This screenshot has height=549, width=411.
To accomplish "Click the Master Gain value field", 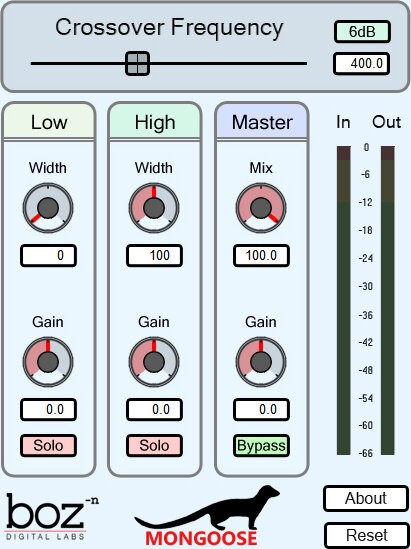I will coord(261,409).
